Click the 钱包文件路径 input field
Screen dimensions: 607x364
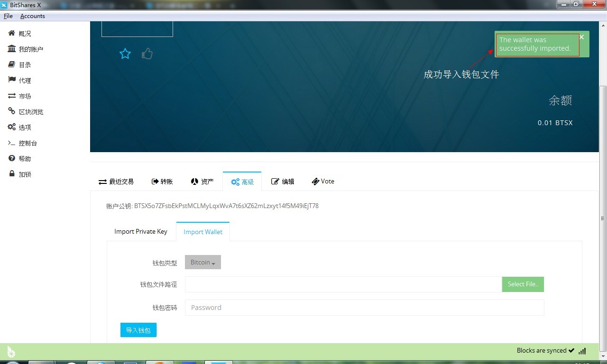pyautogui.click(x=343, y=284)
